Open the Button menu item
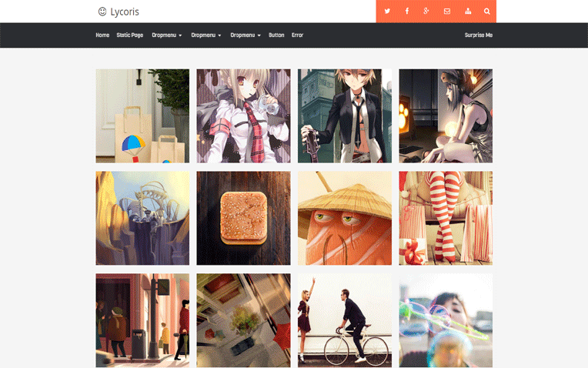 click(x=276, y=35)
